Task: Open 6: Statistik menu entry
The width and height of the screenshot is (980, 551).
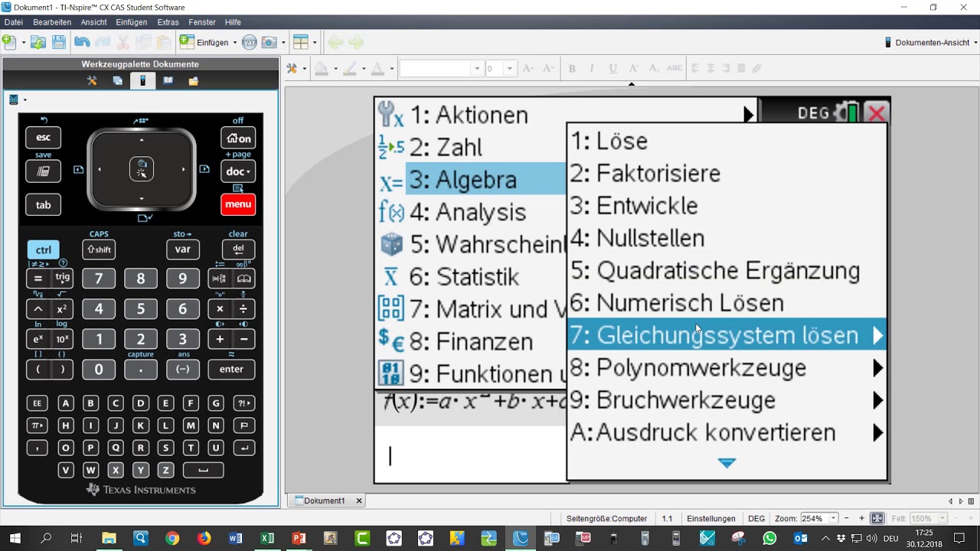Action: pos(472,276)
